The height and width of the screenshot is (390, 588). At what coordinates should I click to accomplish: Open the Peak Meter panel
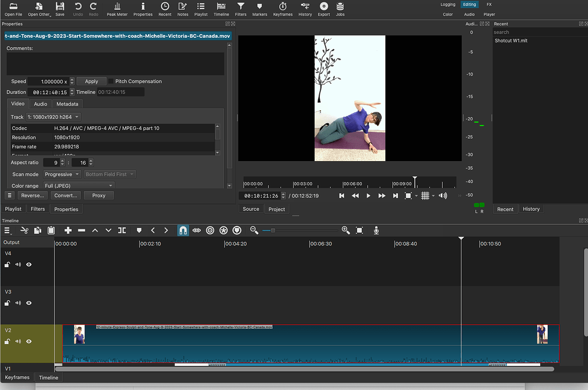(117, 9)
